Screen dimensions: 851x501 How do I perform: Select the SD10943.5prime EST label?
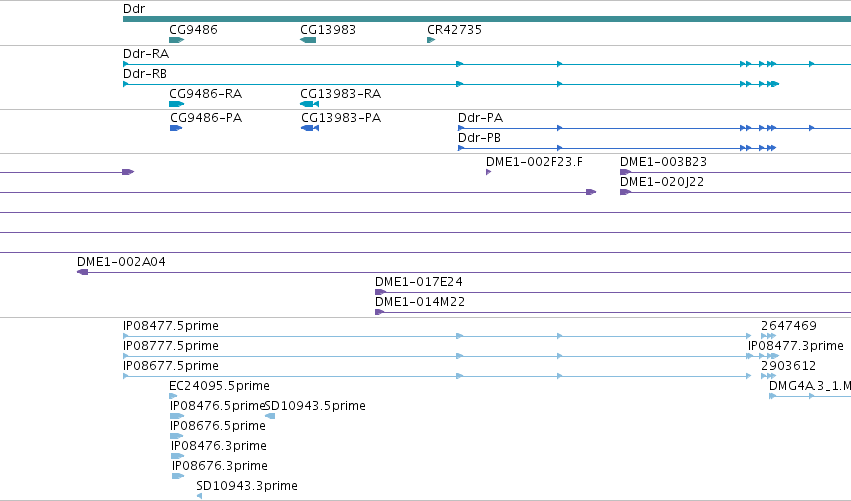click(x=315, y=406)
